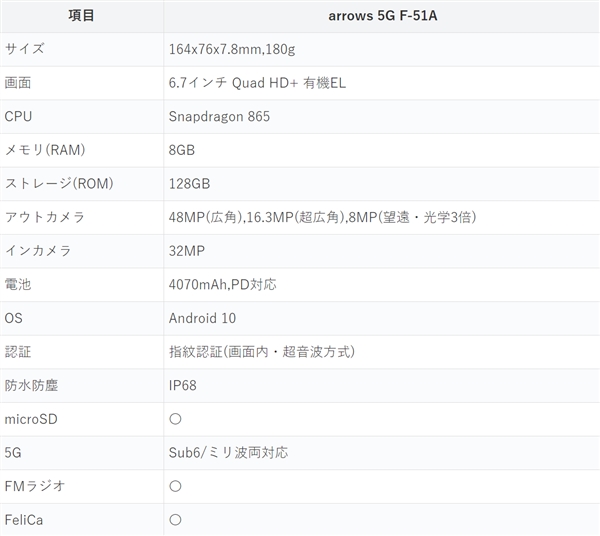Select the '32MP' front camera value
The height and width of the screenshot is (536, 600).
coord(186,251)
